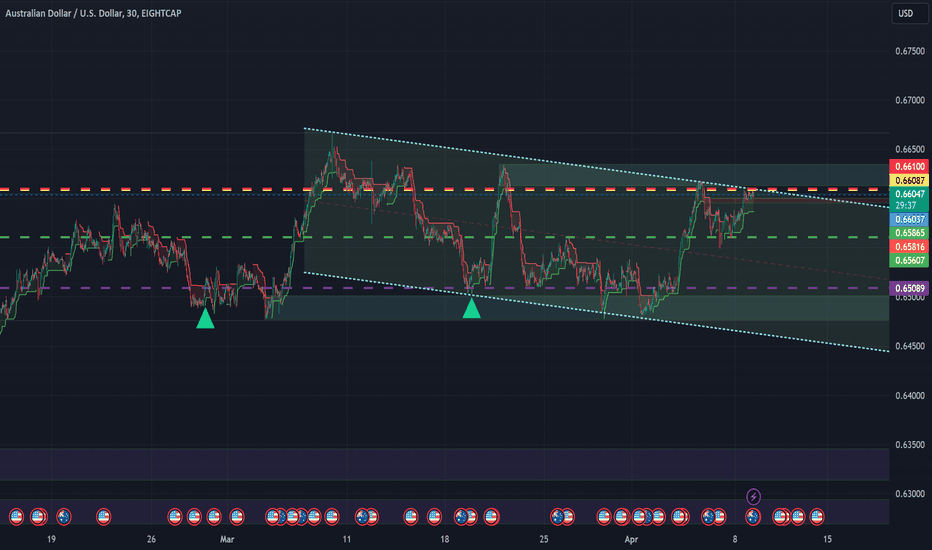Click the purple 0.65089 price label
932x550 pixels.
tap(909, 288)
